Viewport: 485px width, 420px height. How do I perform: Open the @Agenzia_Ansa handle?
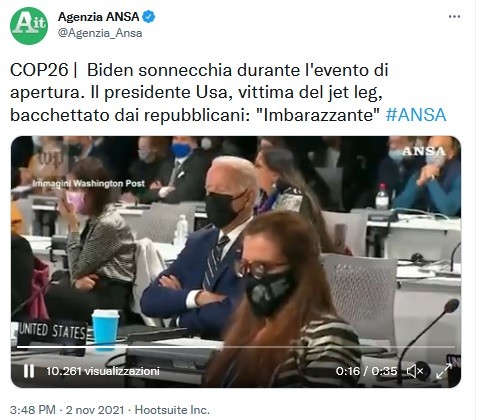point(100,33)
